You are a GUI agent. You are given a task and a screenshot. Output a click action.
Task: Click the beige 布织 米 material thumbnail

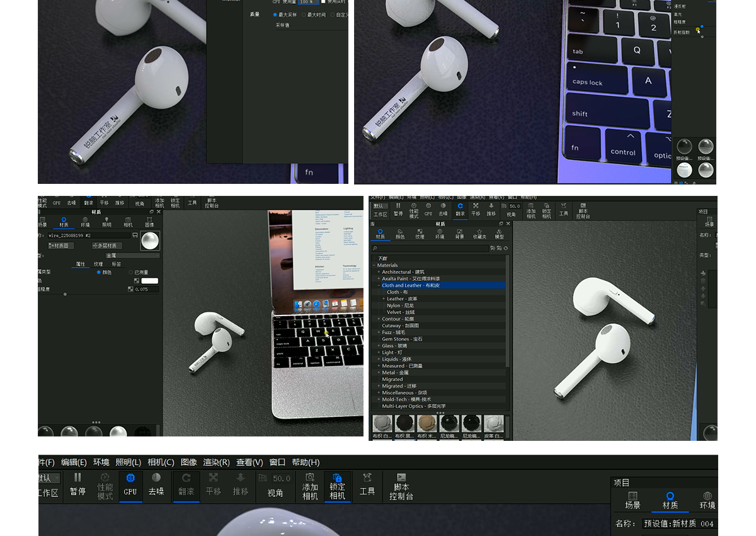click(x=427, y=424)
